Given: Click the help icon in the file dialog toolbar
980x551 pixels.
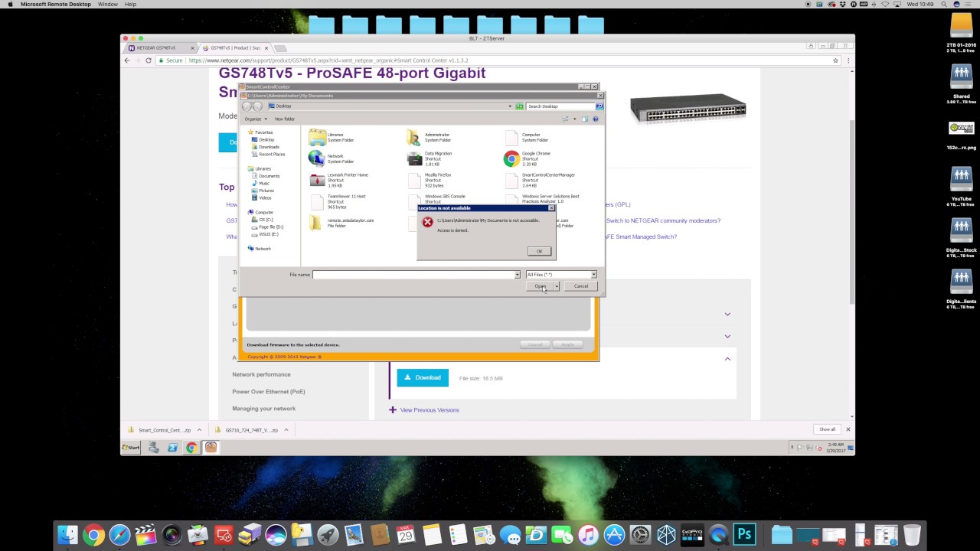Looking at the screenshot, I should click(x=595, y=119).
